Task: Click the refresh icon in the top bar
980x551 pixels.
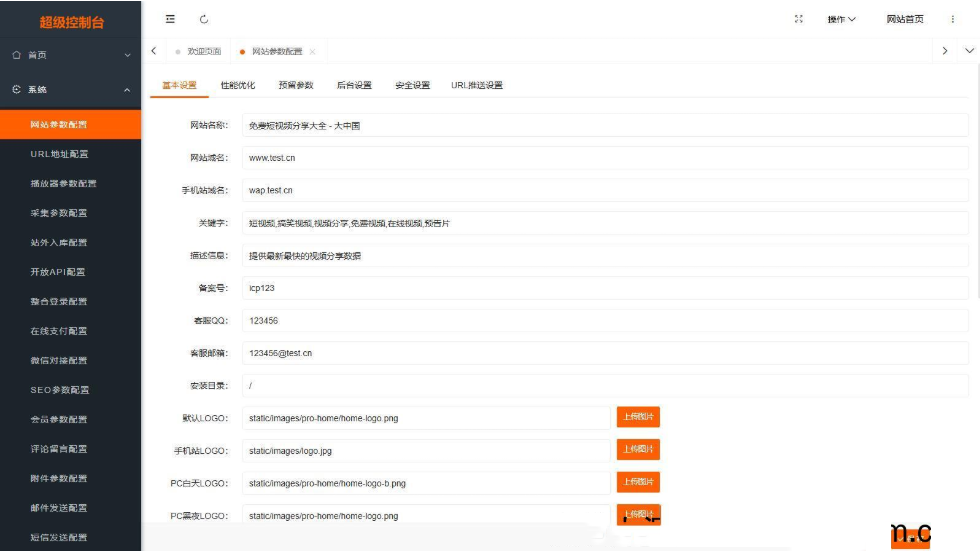Action: [x=204, y=19]
